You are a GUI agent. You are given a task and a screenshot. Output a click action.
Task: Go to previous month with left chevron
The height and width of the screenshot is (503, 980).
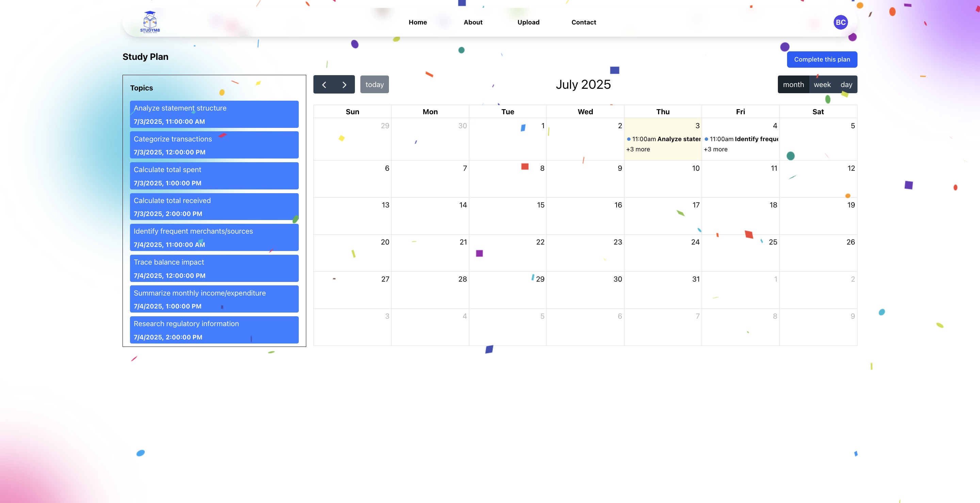[324, 84]
